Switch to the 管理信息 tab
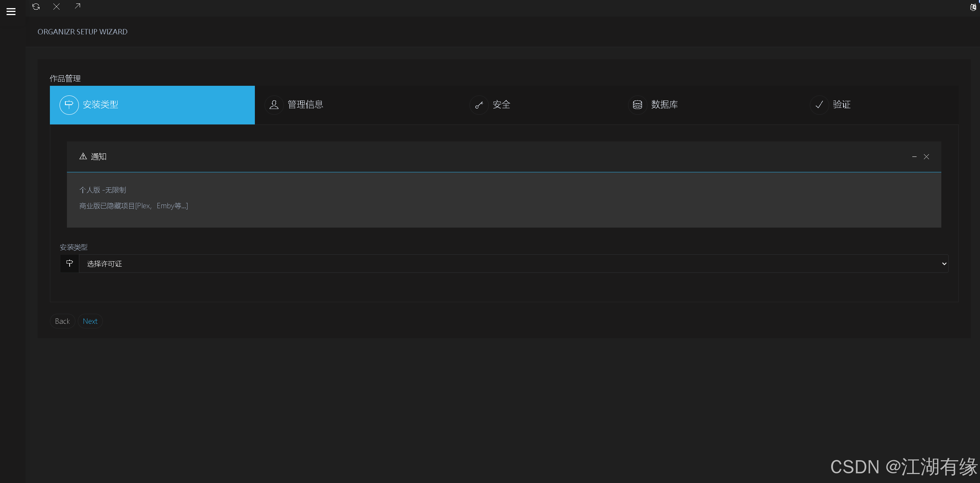This screenshot has width=980, height=483. 306,105
